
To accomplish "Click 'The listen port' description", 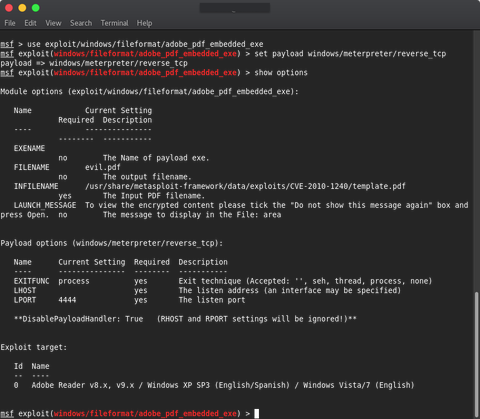I will [212, 300].
